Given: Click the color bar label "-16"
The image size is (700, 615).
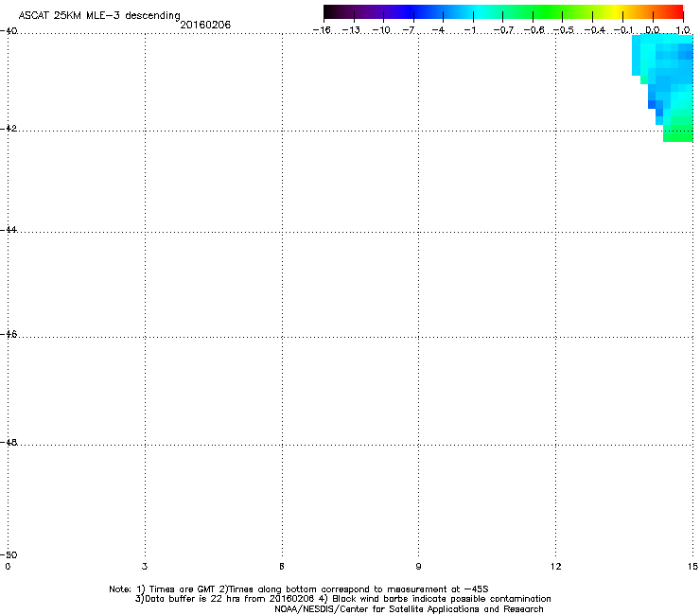Looking at the screenshot, I should coord(322,30).
